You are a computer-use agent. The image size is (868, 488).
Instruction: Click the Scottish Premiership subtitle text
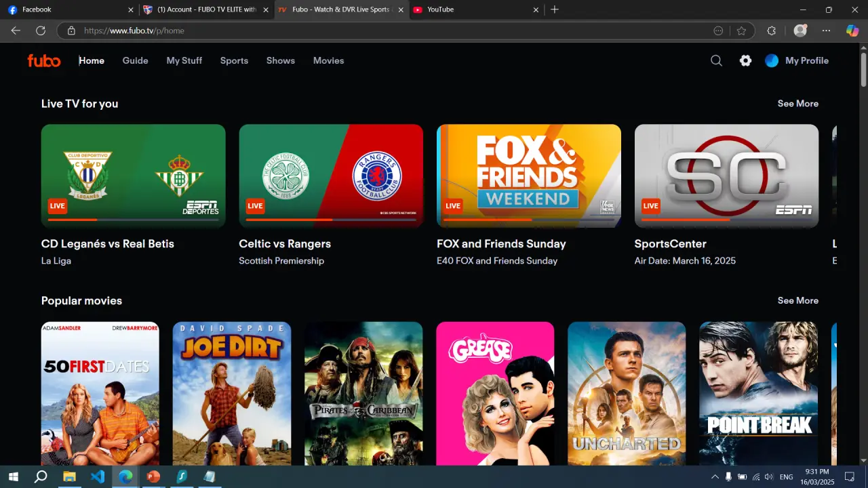point(281,261)
